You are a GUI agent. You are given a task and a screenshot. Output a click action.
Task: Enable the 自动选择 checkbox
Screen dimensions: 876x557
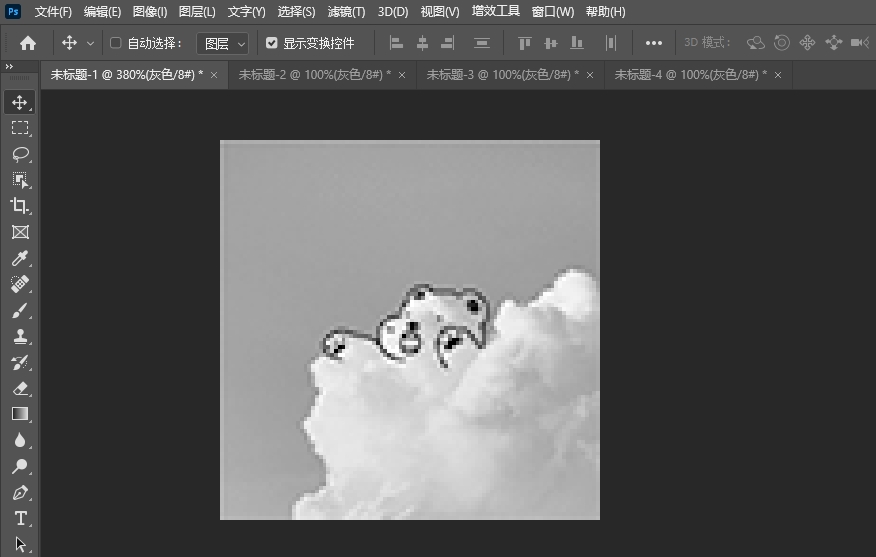pyautogui.click(x=116, y=43)
